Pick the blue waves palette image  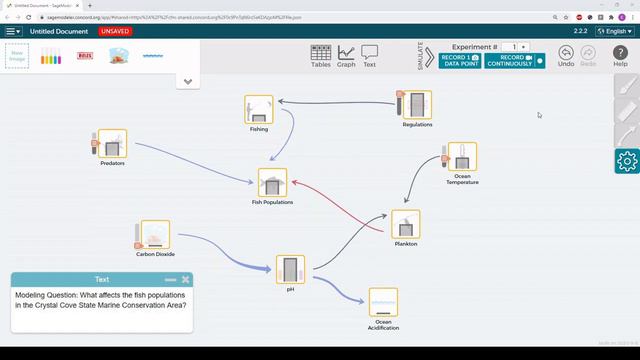click(x=153, y=56)
